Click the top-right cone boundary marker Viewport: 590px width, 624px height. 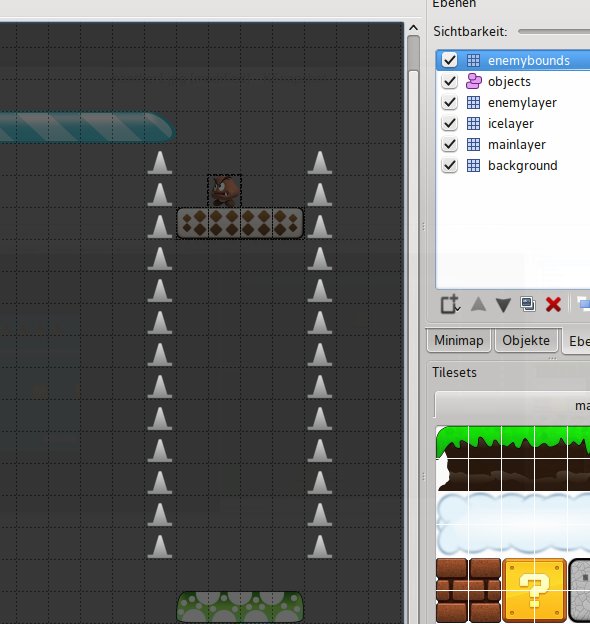pos(320,162)
